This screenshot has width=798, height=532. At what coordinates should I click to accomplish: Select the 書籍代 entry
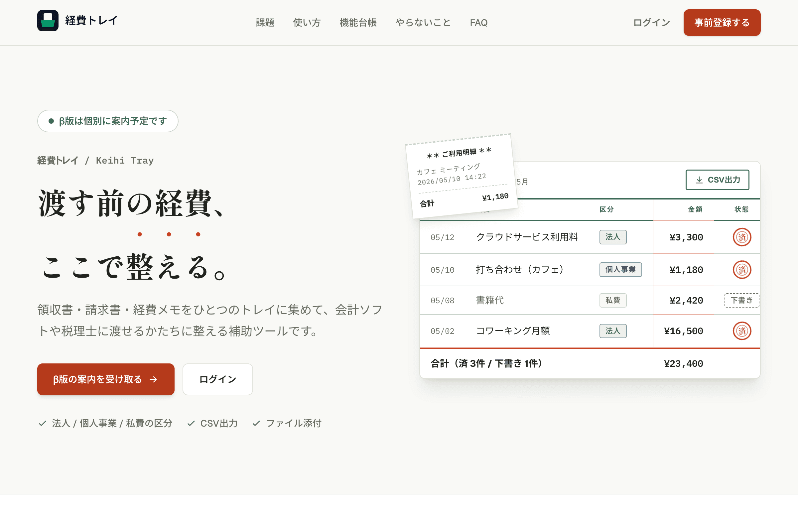click(590, 300)
